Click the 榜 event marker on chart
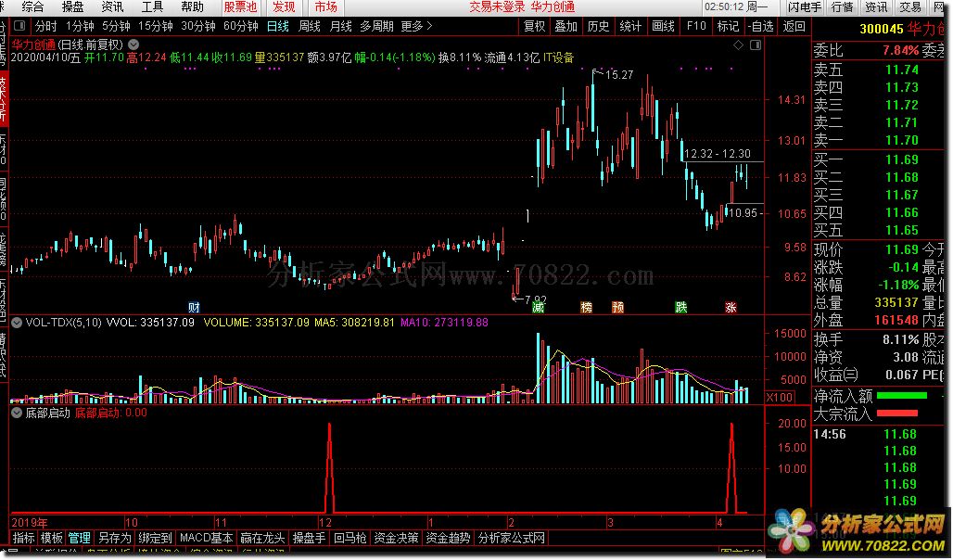953x560 pixels. (x=587, y=308)
